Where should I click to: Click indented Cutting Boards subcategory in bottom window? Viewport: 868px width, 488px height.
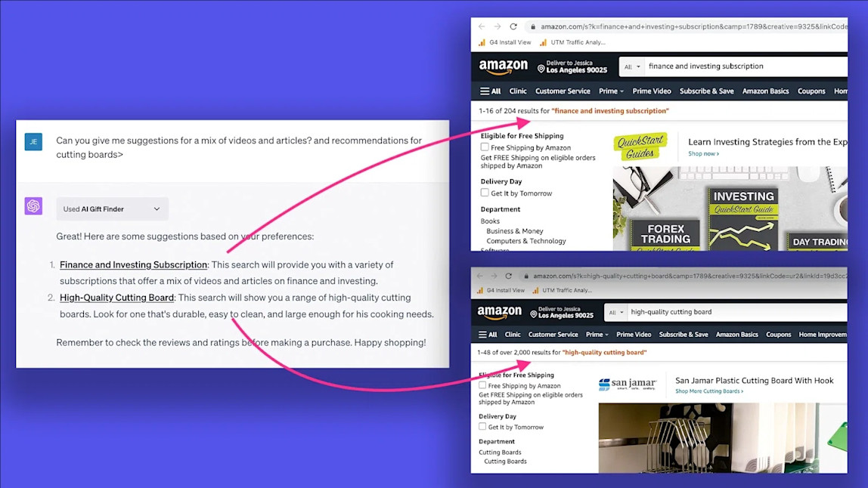[x=505, y=461]
